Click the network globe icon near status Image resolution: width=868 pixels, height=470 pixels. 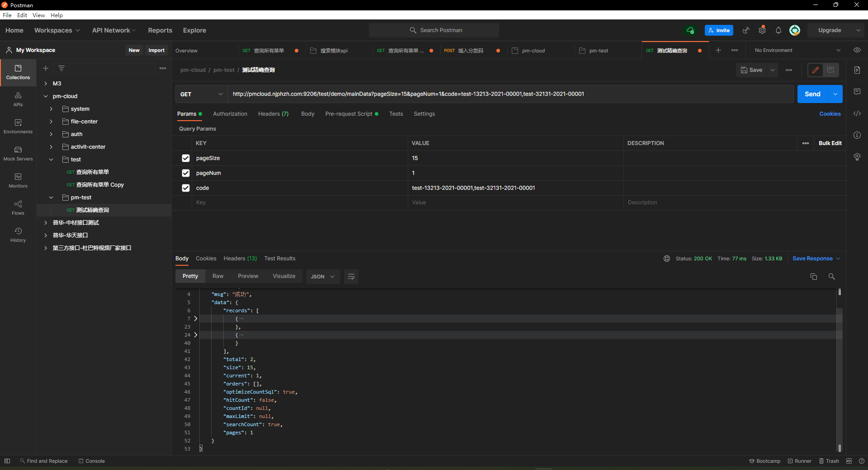click(667, 258)
